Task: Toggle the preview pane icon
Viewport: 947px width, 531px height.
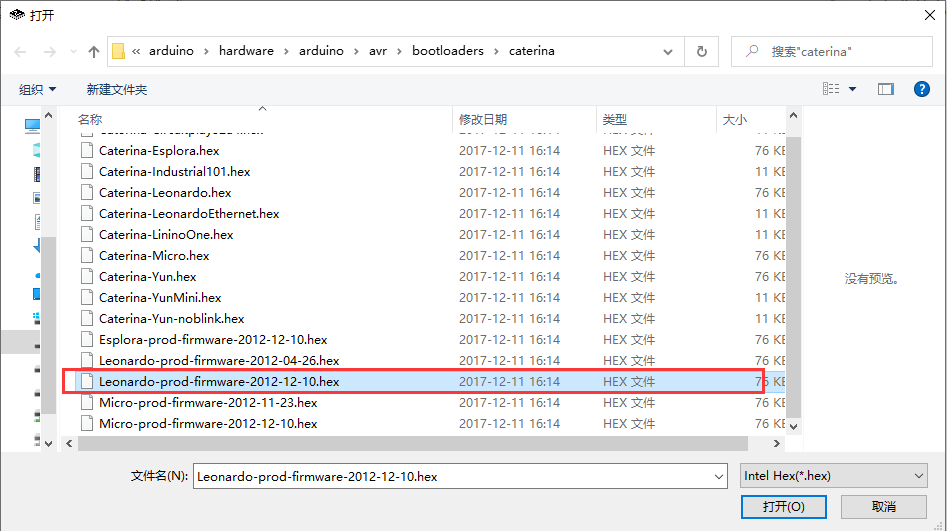Action: tap(885, 89)
